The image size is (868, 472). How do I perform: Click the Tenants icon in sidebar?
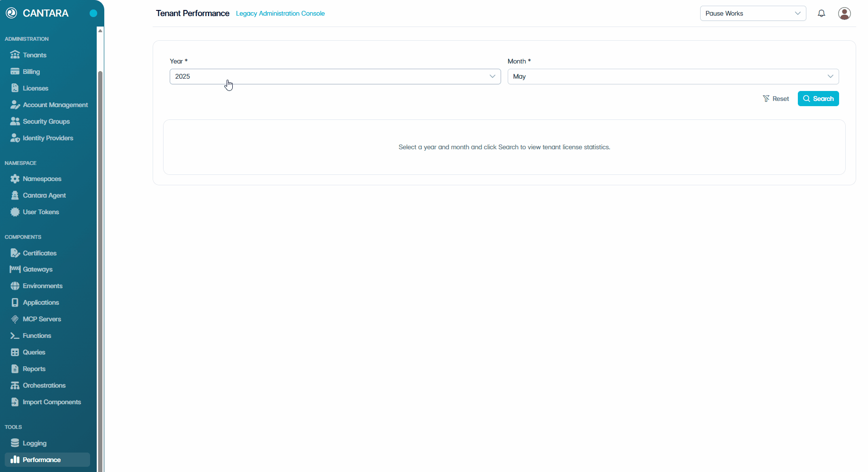(15, 55)
